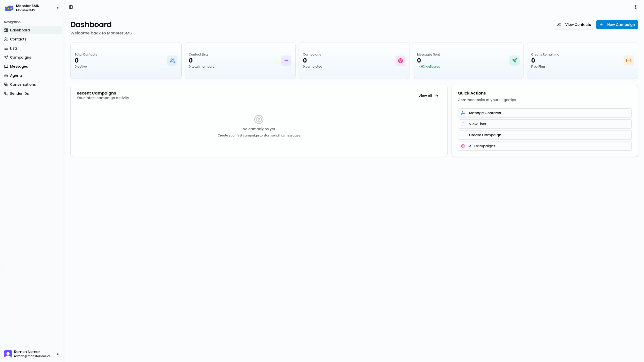The height and width of the screenshot is (362, 644).
Task: Click the Monster SMS logo icon
Action: (x=9, y=8)
